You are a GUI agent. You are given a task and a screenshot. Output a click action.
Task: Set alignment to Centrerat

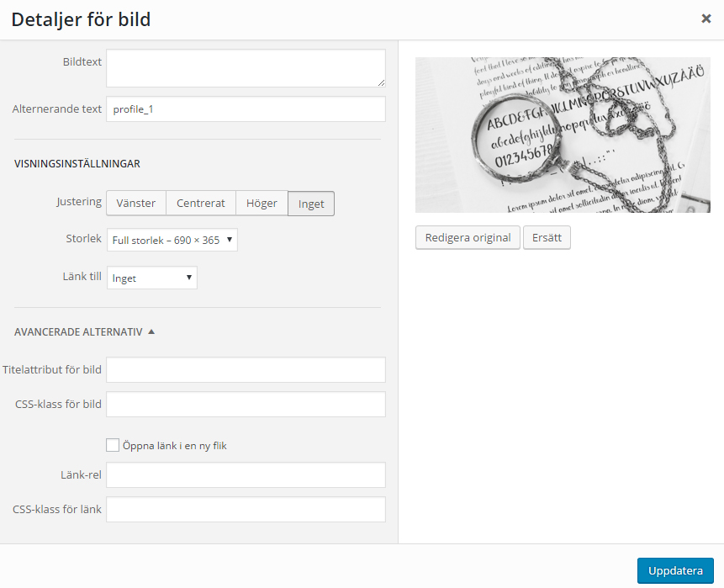pyautogui.click(x=201, y=204)
